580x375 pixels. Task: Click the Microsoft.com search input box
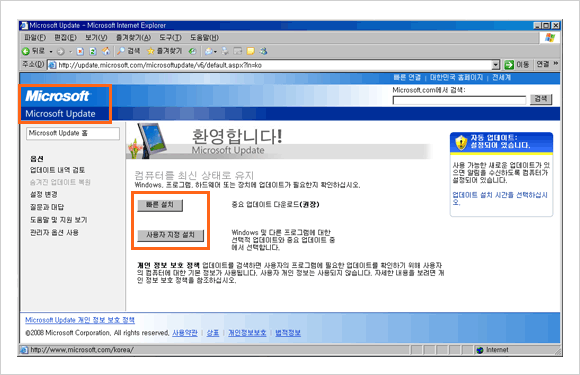click(459, 100)
